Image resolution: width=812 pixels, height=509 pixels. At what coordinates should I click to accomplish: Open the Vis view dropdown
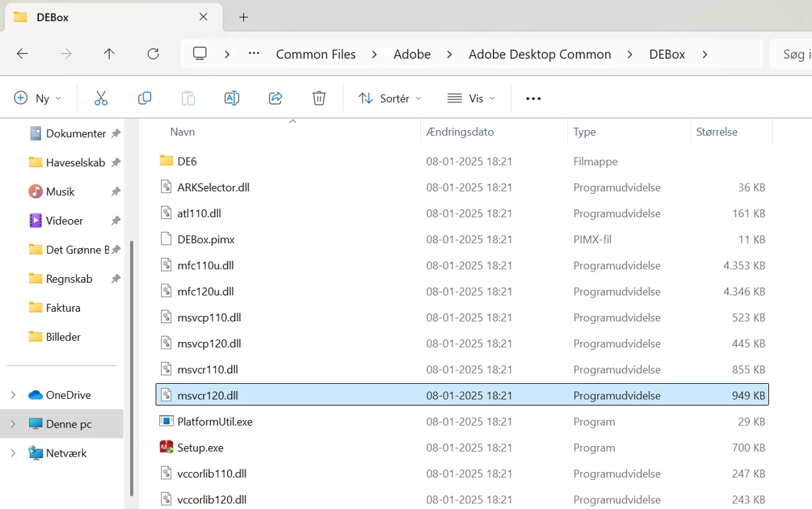tap(471, 98)
